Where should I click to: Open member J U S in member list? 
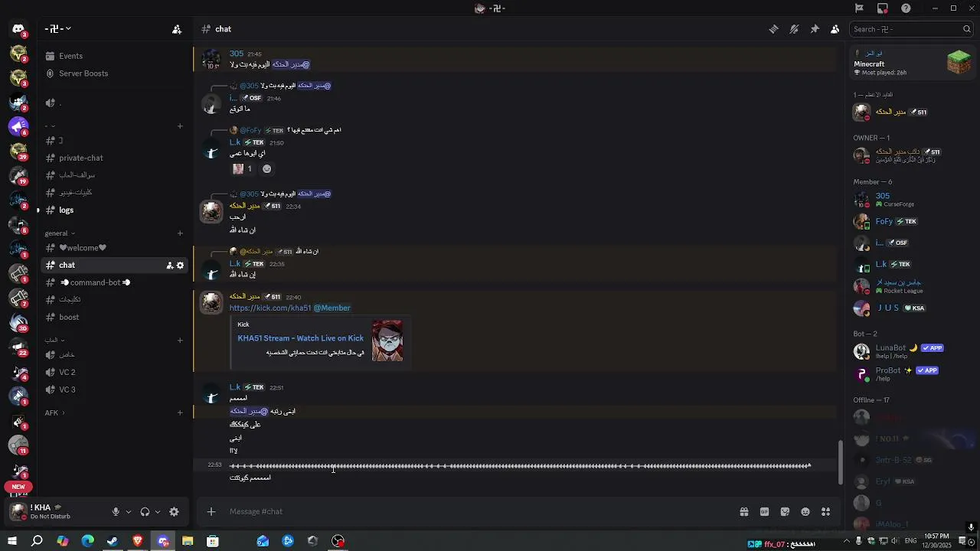pos(911,308)
